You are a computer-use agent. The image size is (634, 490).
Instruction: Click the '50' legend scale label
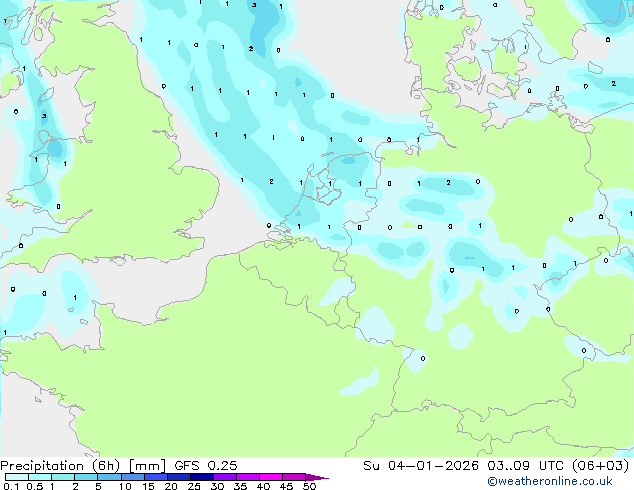coord(309,486)
